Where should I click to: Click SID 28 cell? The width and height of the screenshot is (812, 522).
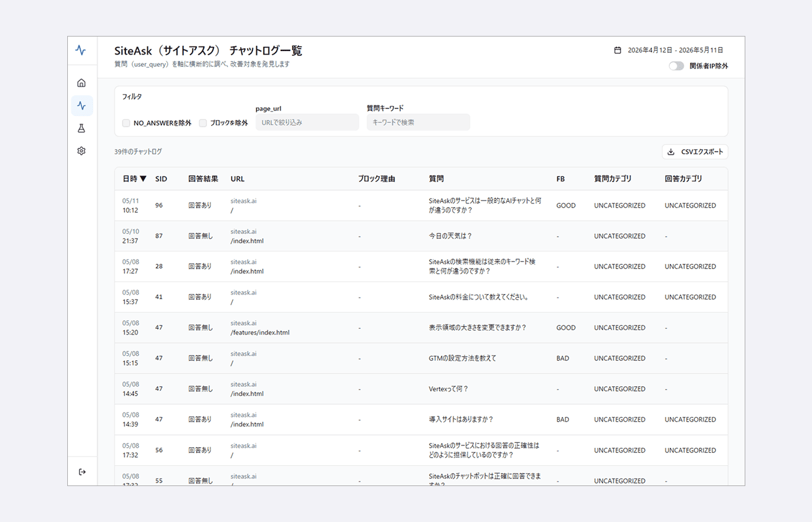click(x=159, y=266)
